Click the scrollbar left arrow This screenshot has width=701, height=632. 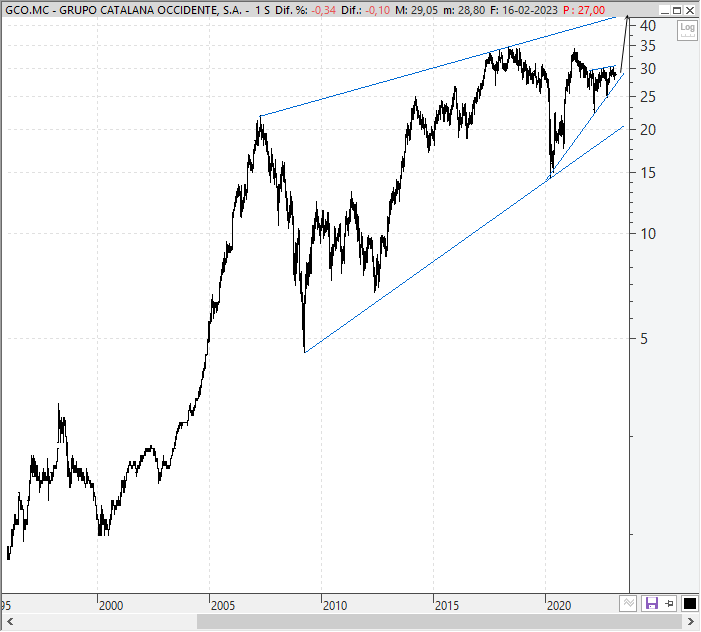(10, 622)
